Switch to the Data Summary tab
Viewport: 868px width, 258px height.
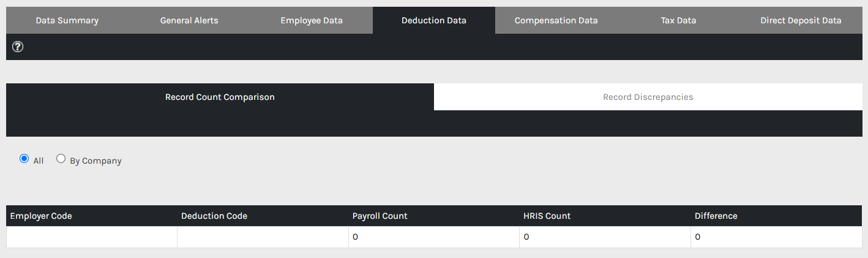click(67, 20)
